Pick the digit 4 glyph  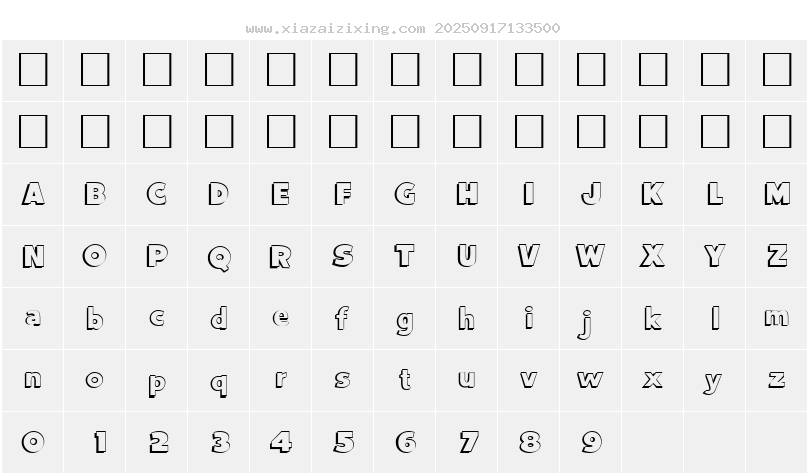point(281,442)
